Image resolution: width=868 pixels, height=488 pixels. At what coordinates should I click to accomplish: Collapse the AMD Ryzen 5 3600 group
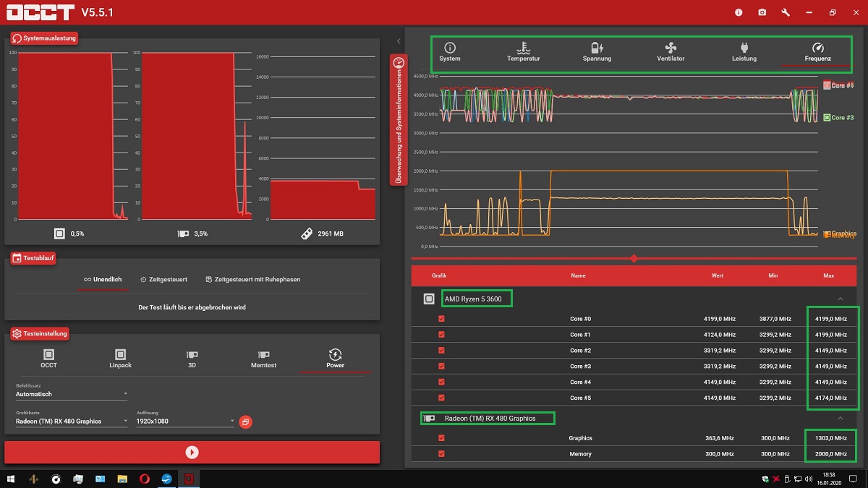pos(840,299)
